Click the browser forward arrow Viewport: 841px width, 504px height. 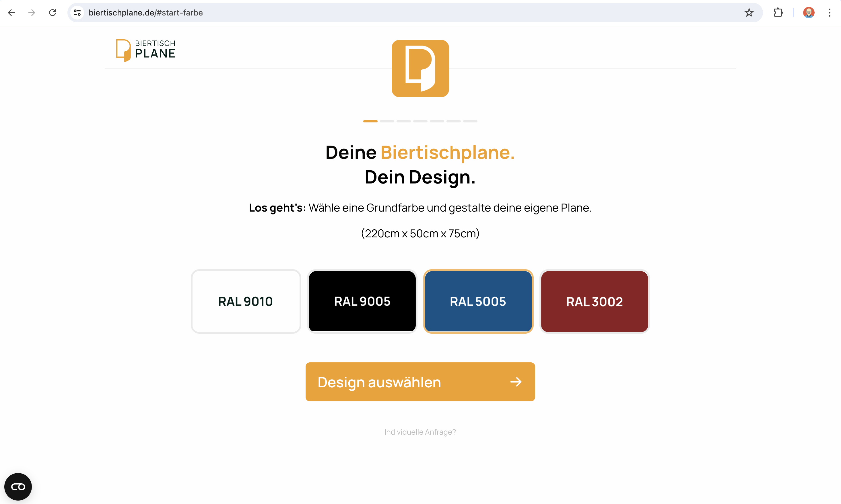pos(32,13)
